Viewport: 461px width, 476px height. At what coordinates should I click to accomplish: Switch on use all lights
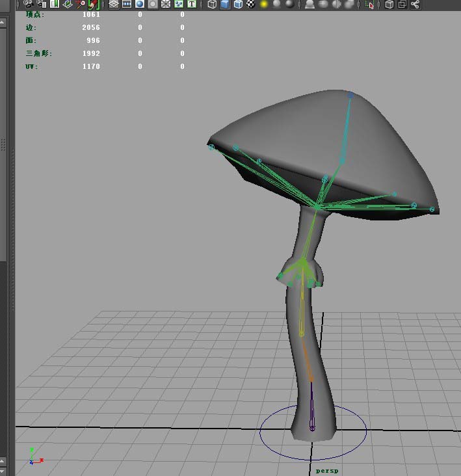[x=265, y=4]
